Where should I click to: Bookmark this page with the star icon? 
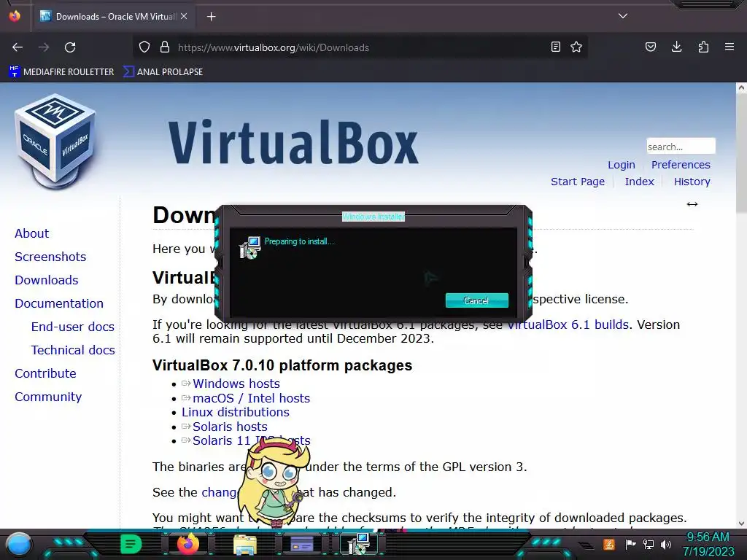[576, 47]
